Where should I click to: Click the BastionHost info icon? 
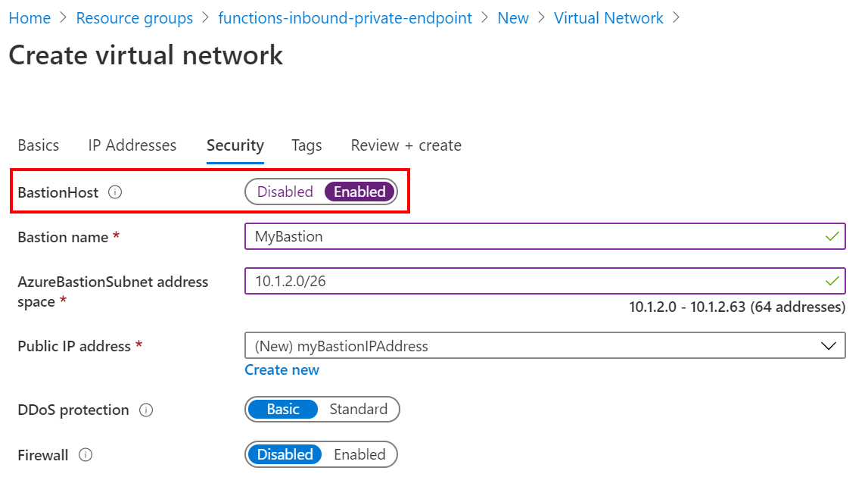[x=115, y=193]
